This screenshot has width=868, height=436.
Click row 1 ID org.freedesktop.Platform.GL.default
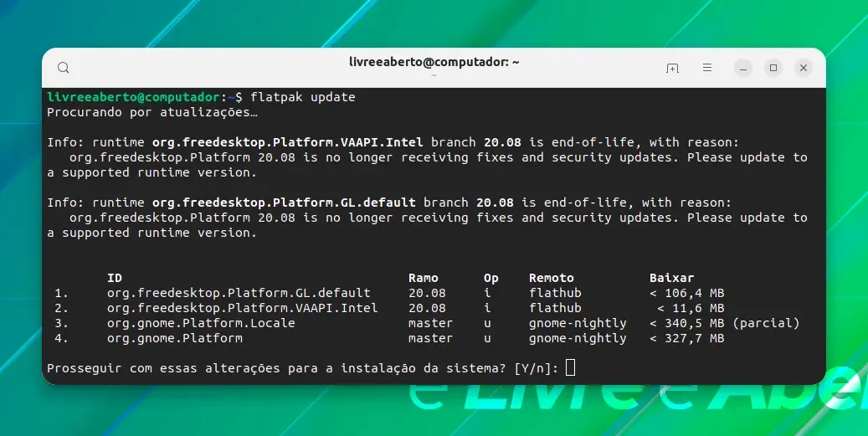tap(239, 293)
